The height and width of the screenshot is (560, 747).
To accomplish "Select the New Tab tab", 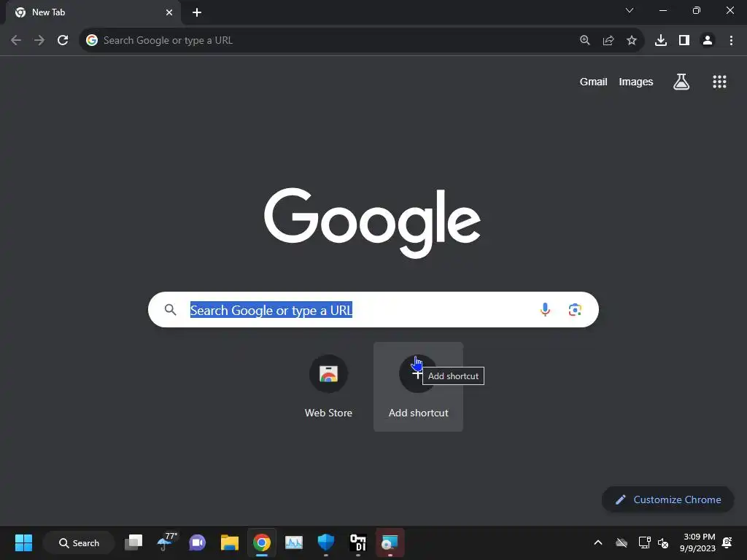I will [x=93, y=12].
